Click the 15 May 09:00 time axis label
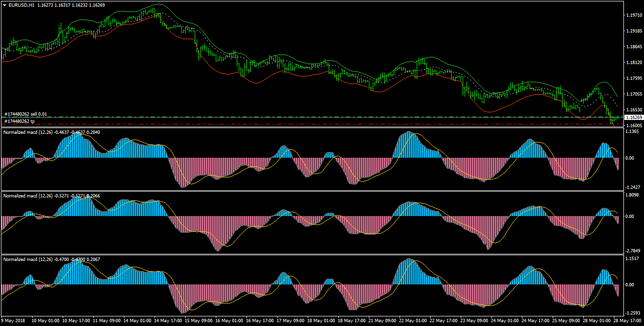The height and width of the screenshot is (326, 644). (199, 321)
